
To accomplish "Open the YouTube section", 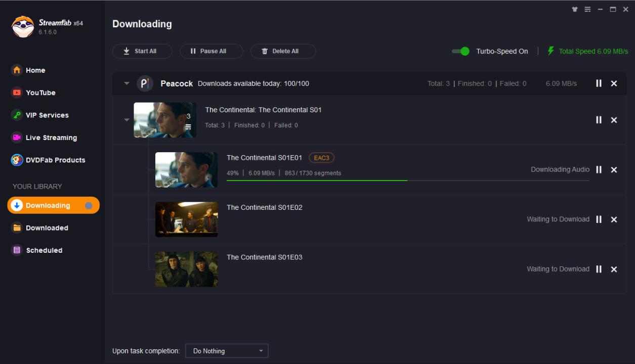I will tap(34, 93).
